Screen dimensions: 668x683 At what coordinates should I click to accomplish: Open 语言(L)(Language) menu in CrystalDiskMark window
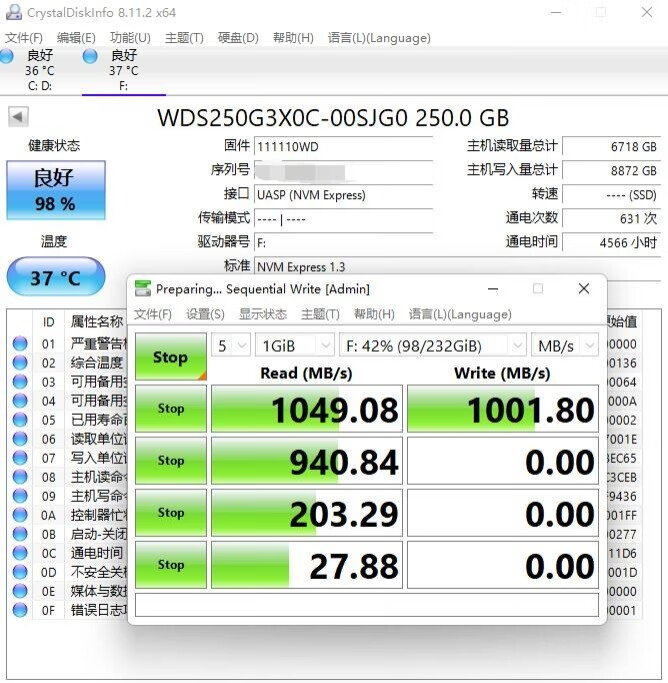point(460,314)
